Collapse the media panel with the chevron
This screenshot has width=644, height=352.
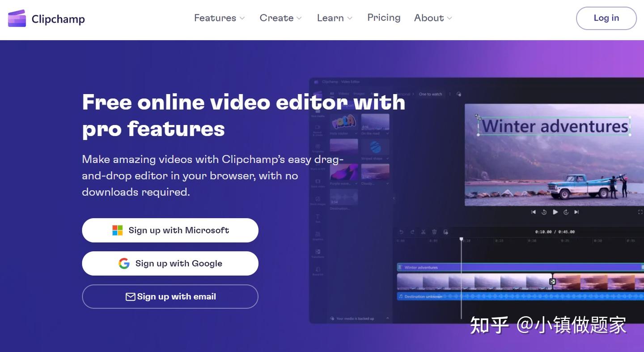coord(394,198)
